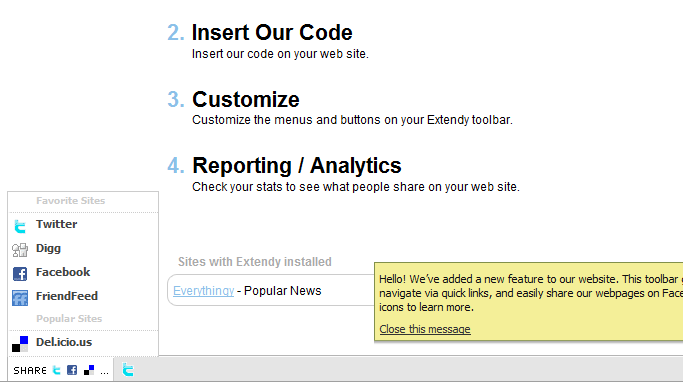The image size is (683, 383).
Task: Click the Digg icon in the share menu
Action: tap(20, 250)
